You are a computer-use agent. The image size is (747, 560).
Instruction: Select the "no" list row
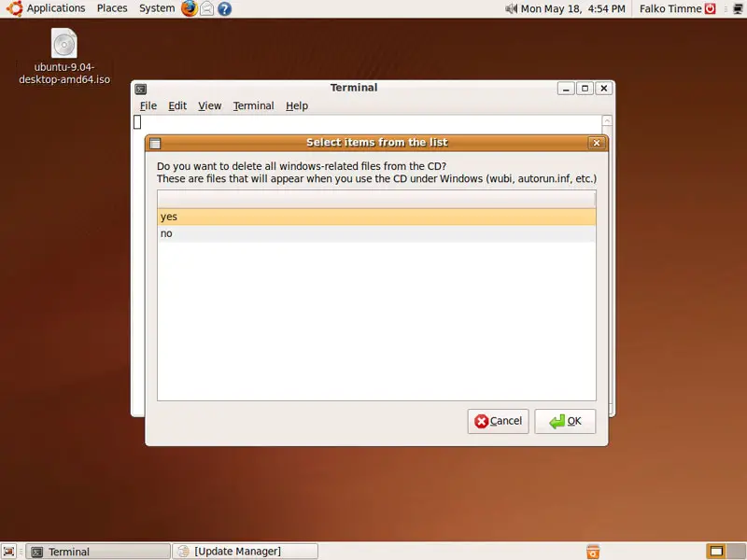376,233
